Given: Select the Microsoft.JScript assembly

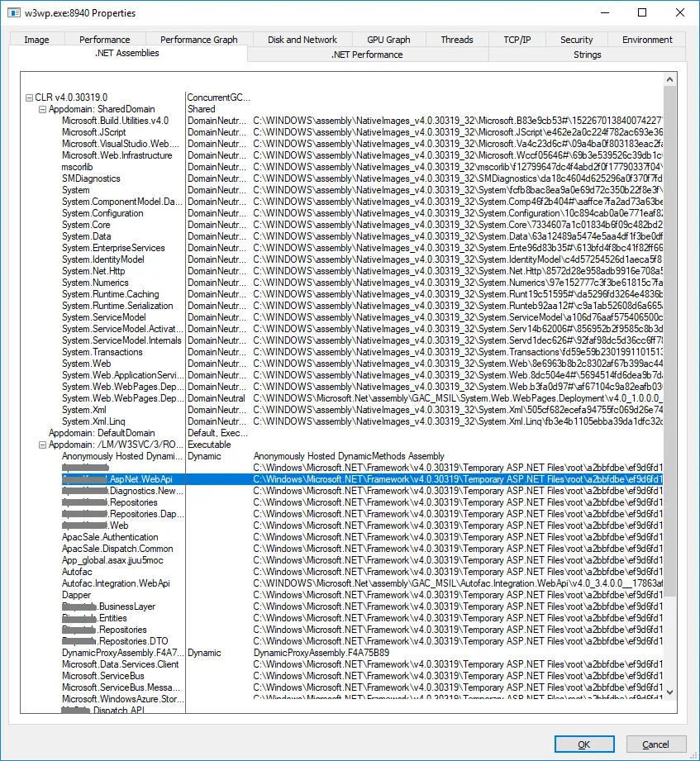Looking at the screenshot, I should [x=93, y=132].
